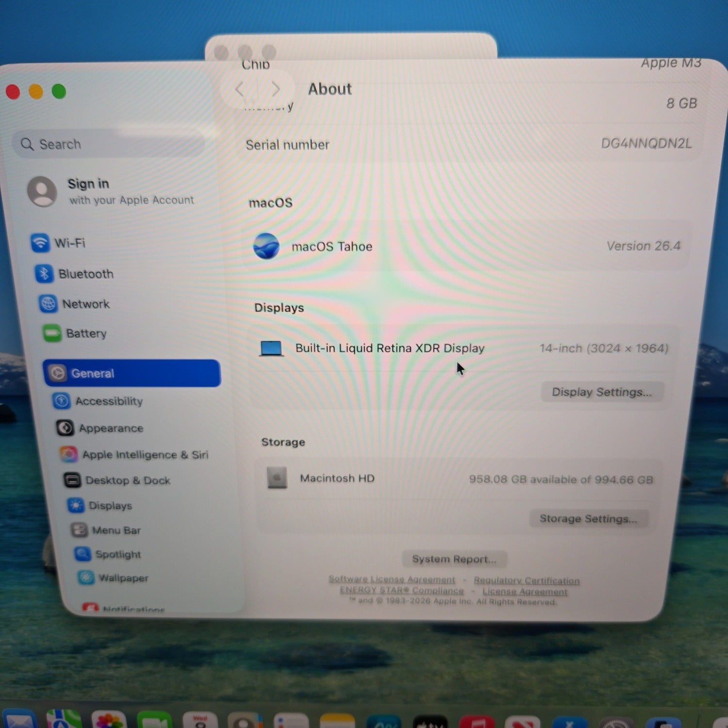The height and width of the screenshot is (728, 728).
Task: Open Battery settings
Action: [86, 333]
